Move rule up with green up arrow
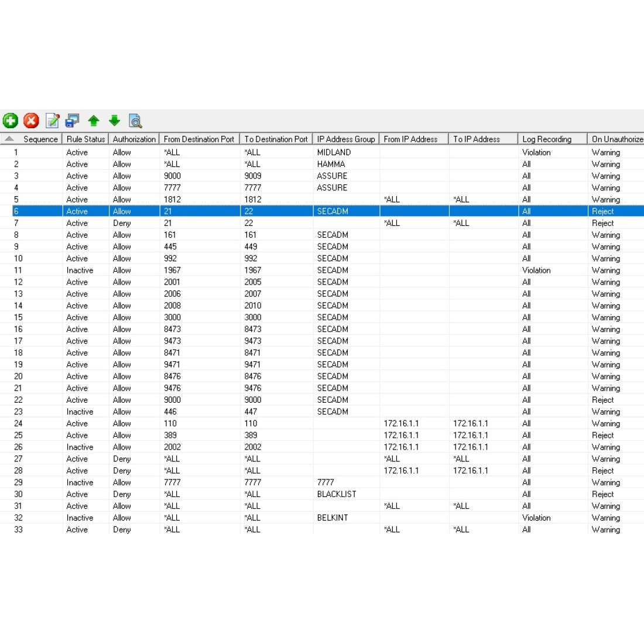This screenshot has height=644, width=644. pyautogui.click(x=94, y=121)
